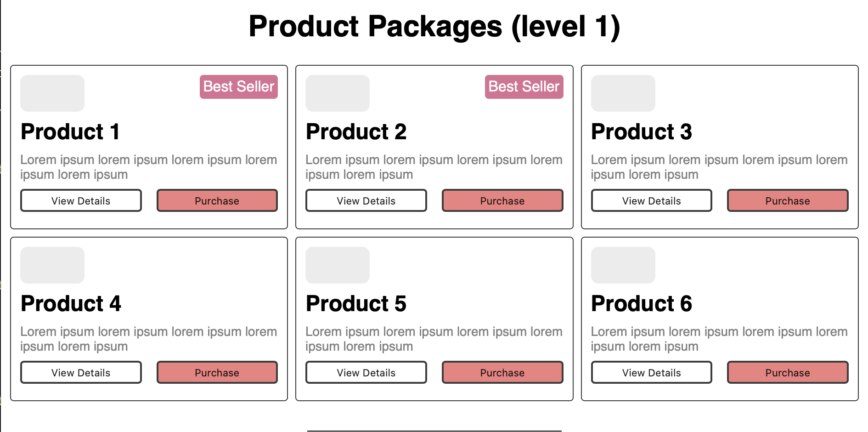View details for Product 1
868x432 pixels.
81,201
